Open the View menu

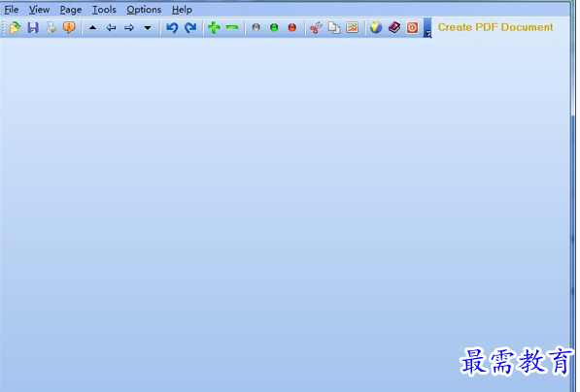click(x=39, y=10)
